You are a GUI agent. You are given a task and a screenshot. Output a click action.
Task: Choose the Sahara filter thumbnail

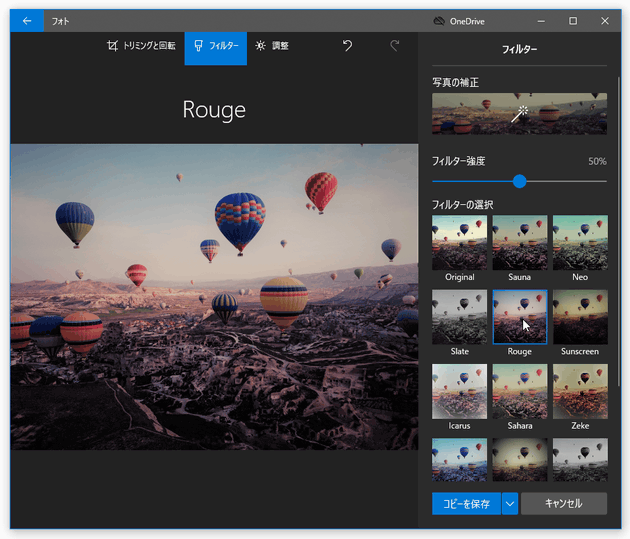pyautogui.click(x=520, y=391)
